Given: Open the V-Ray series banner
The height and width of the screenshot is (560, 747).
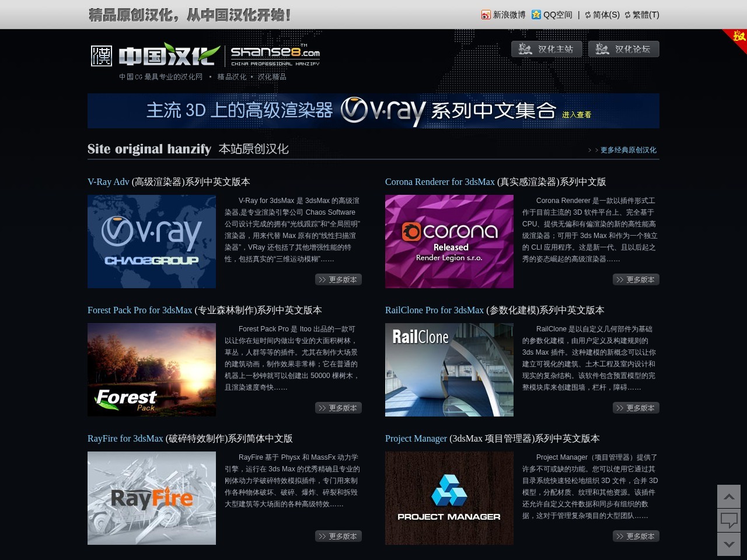Looking at the screenshot, I should pos(373,111).
